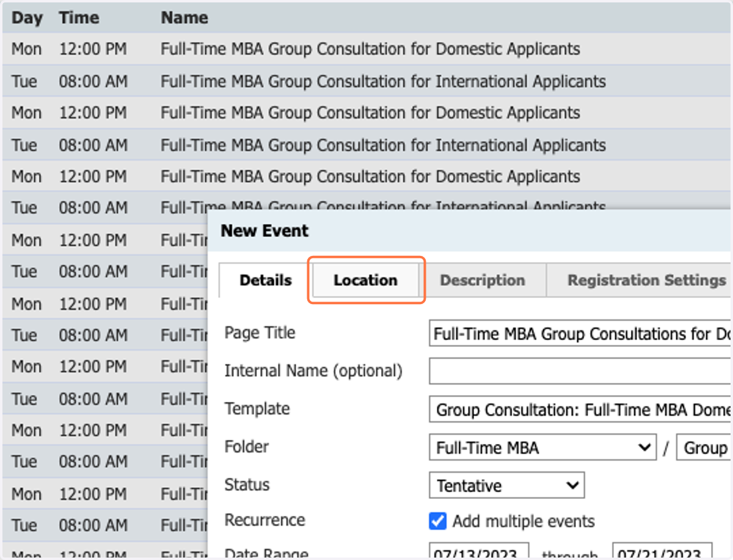Click the Internal Name input field
This screenshot has height=560, width=733.
(x=580, y=371)
